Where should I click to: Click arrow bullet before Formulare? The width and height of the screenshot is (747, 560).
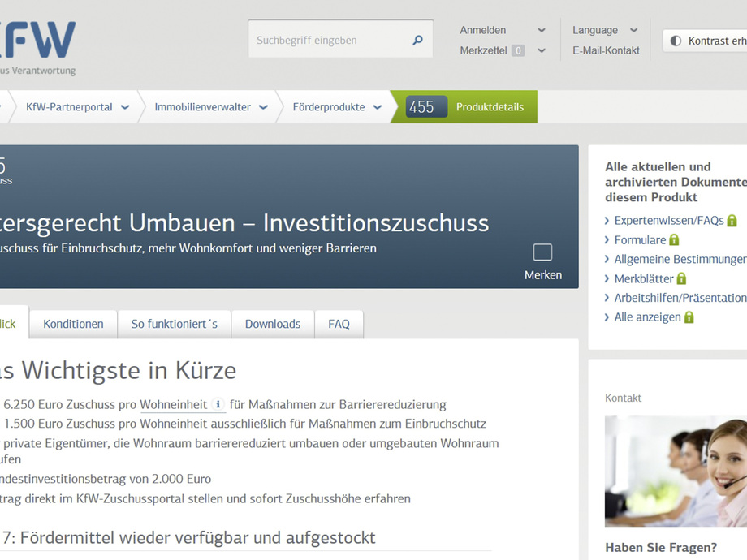click(607, 240)
